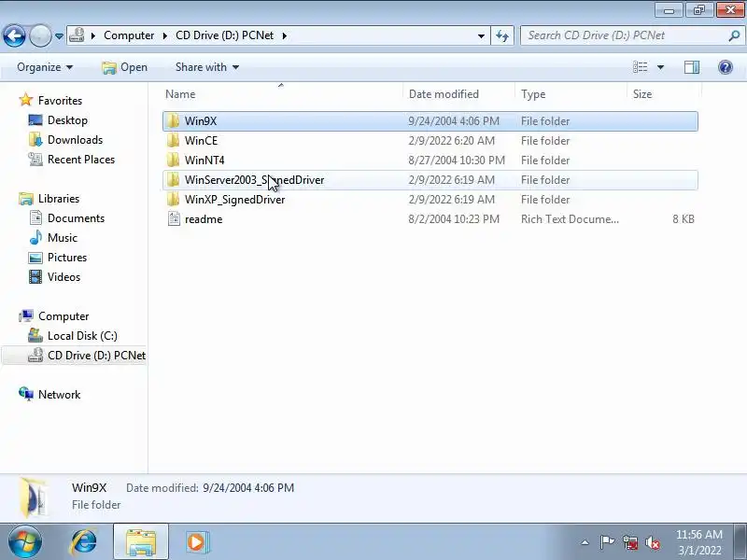The image size is (747, 560).
Task: Open recent pages dropdown beside navigation arrows
Action: [59, 36]
